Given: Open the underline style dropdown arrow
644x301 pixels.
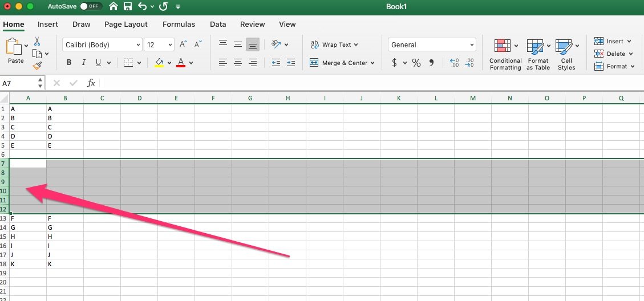Looking at the screenshot, I should point(109,63).
